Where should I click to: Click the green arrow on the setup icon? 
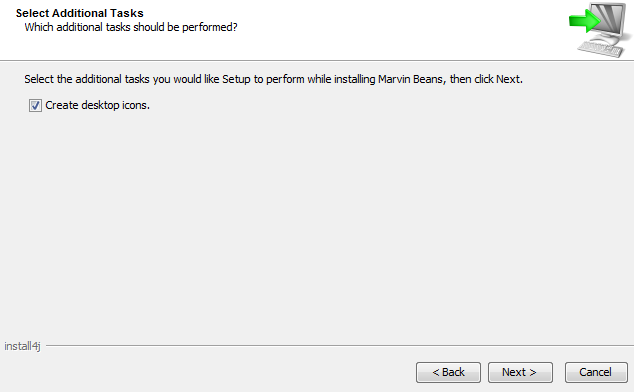584,20
